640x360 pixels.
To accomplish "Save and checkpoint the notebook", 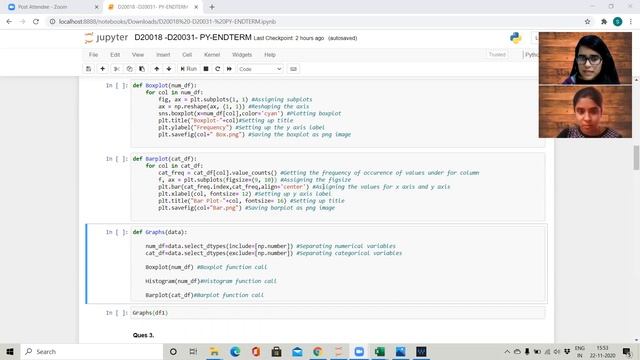I will (x=89, y=69).
